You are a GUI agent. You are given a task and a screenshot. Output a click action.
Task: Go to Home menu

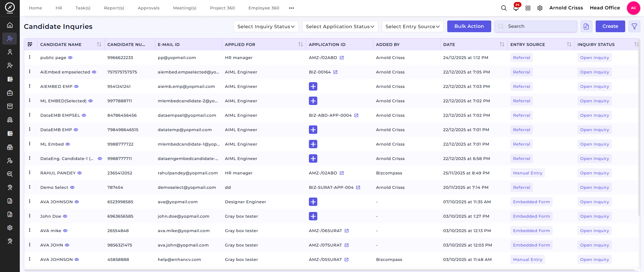point(35,8)
